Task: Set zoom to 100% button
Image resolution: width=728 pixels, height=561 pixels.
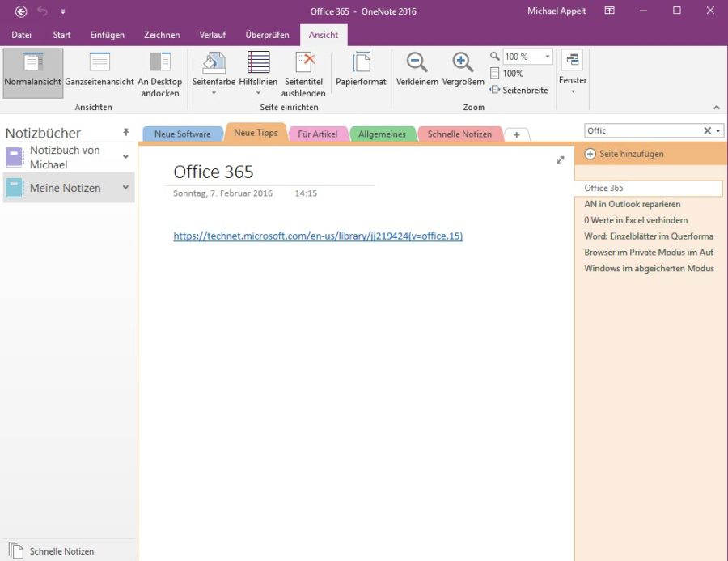Action: 507,74
